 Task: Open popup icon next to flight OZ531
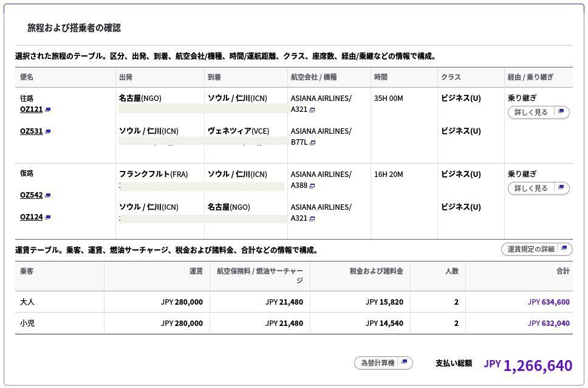pos(48,131)
